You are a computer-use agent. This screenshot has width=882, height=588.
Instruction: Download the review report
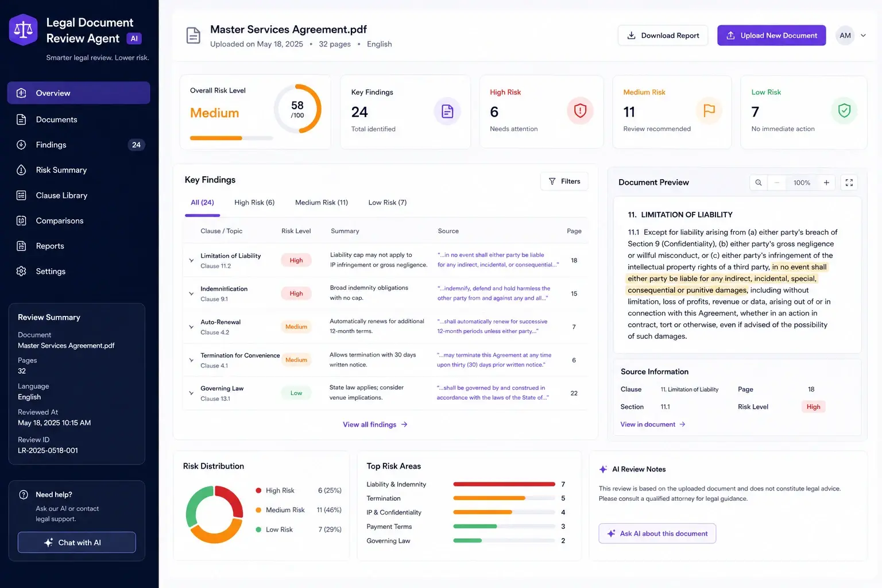tap(663, 36)
